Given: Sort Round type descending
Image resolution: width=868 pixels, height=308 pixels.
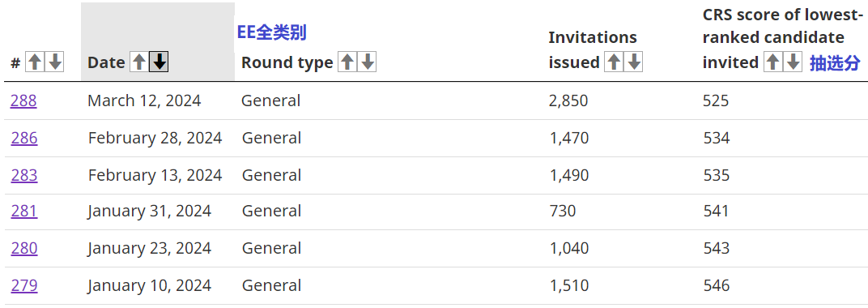Looking at the screenshot, I should [x=368, y=62].
